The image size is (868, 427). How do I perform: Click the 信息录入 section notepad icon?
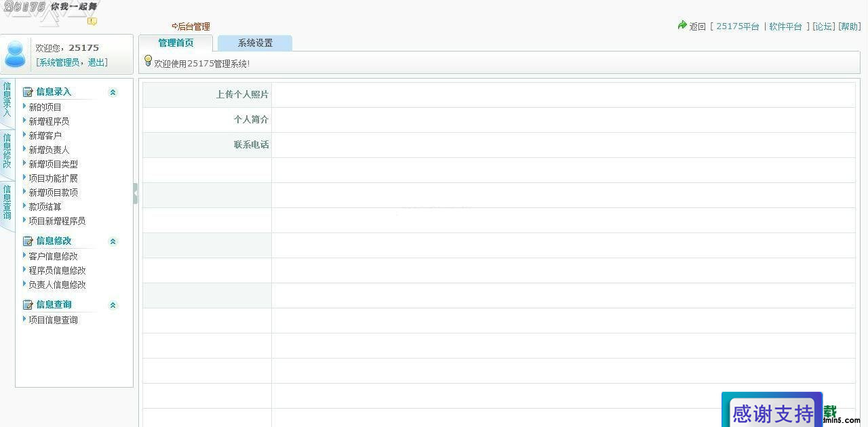(28, 92)
